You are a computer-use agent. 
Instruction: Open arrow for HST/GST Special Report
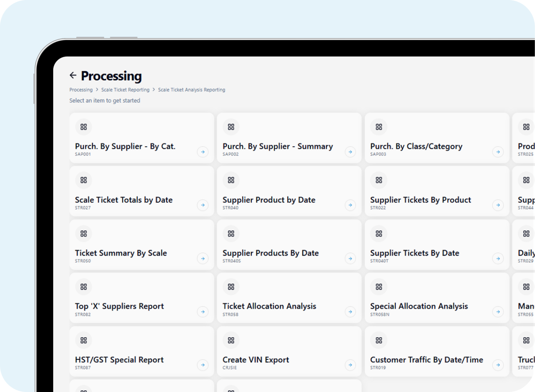[203, 365]
